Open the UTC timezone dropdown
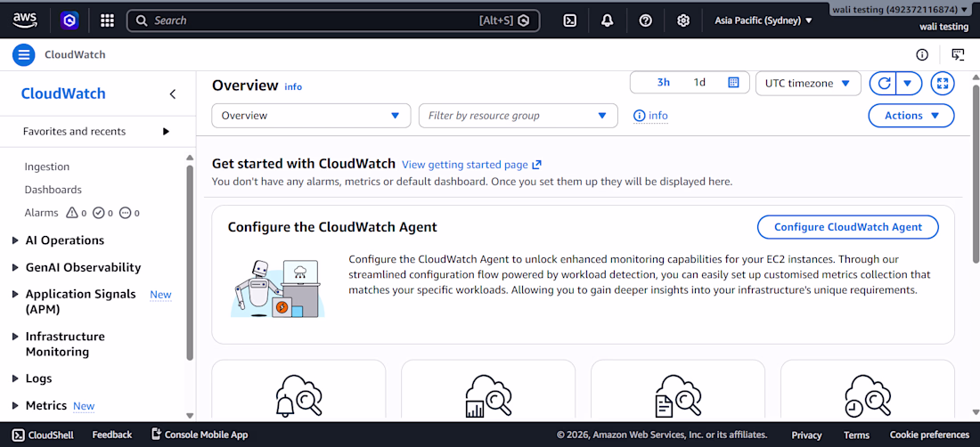This screenshot has width=980, height=447. pyautogui.click(x=808, y=83)
